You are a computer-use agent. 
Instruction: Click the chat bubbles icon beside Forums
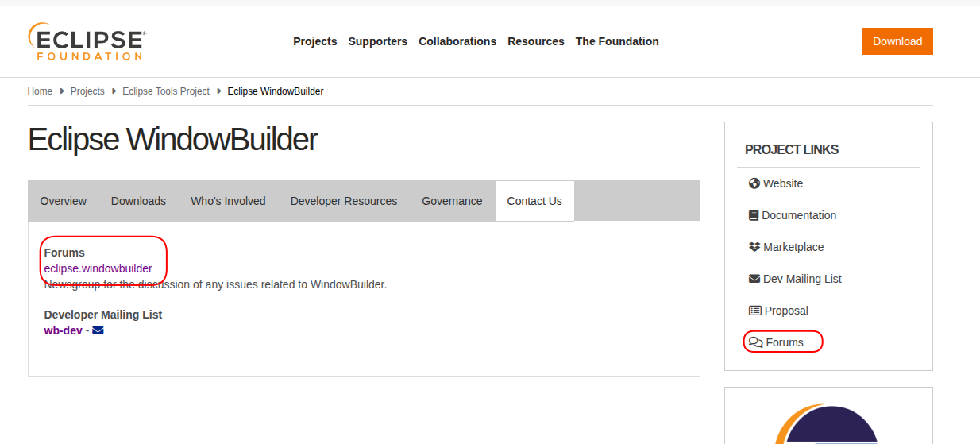click(756, 342)
